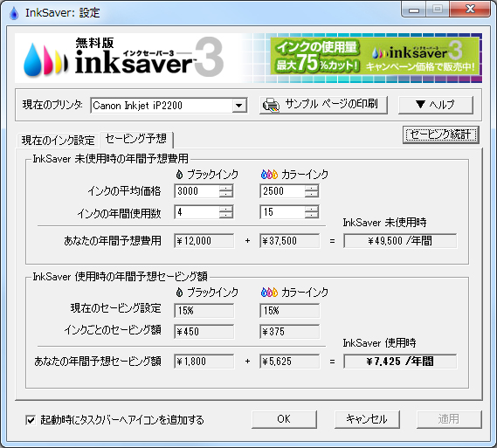Click the 現在のセービング設定 label
Viewport: 497px width, 448px height.
click(115, 308)
